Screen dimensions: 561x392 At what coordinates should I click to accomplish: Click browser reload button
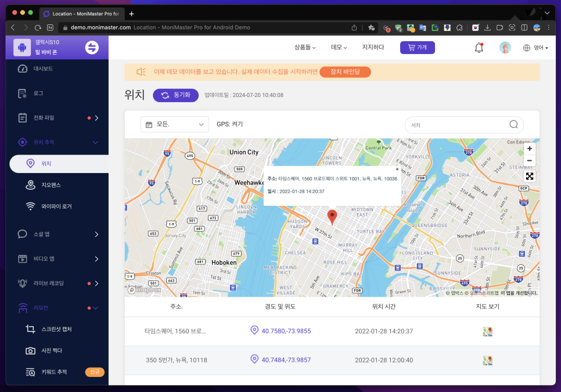38,27
